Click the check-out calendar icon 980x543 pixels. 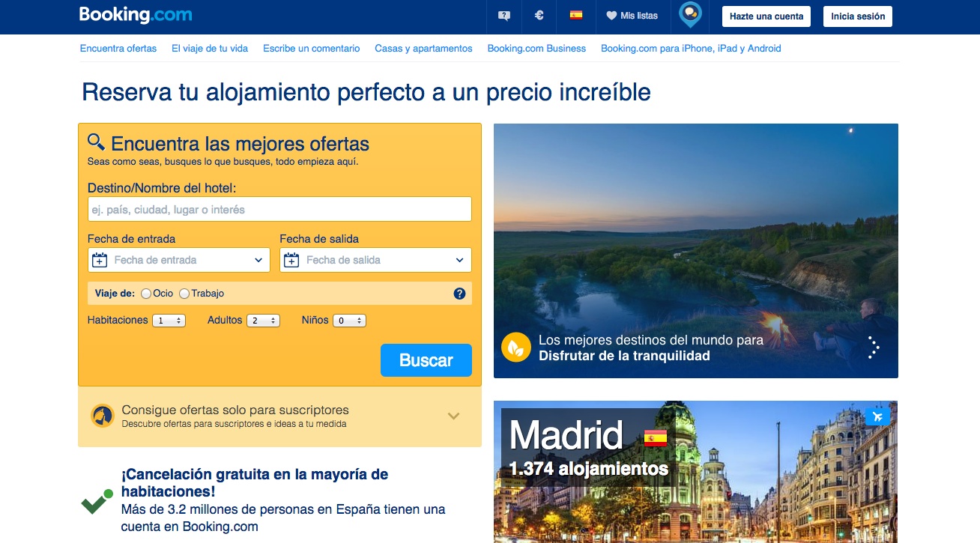(291, 260)
